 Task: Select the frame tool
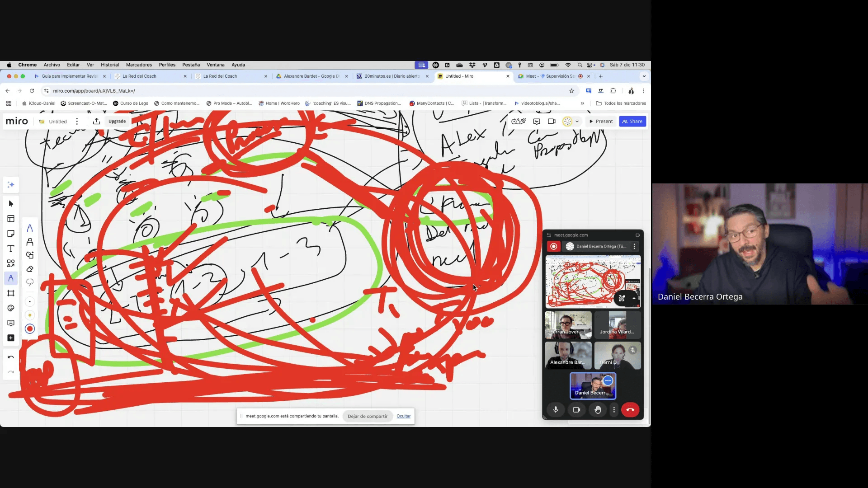[x=11, y=293]
